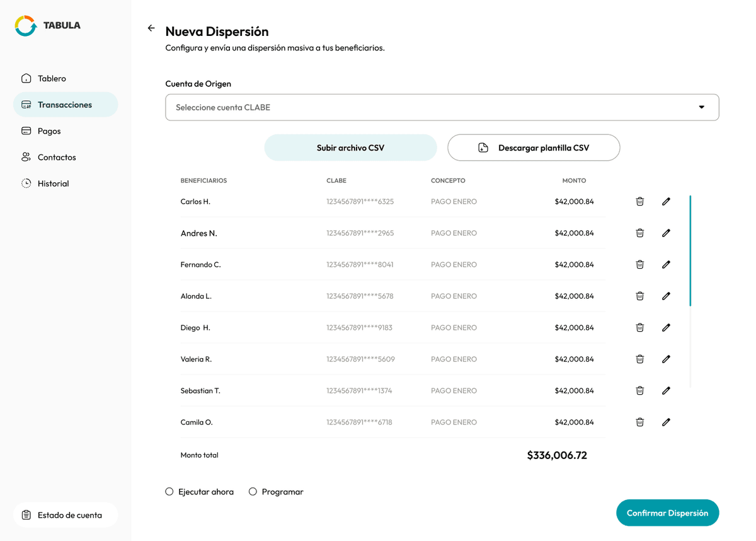Image resolution: width=756 pixels, height=541 pixels.
Task: Select the Ejecutar ahora radio button
Action: (169, 491)
